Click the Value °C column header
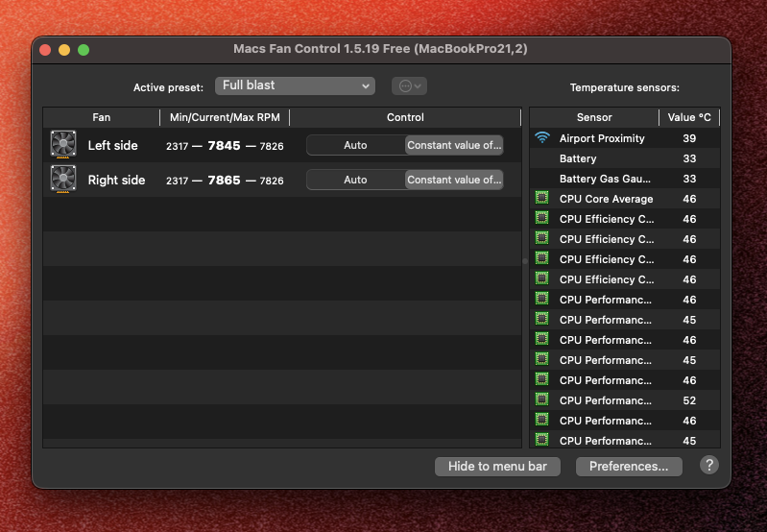 [x=689, y=117]
